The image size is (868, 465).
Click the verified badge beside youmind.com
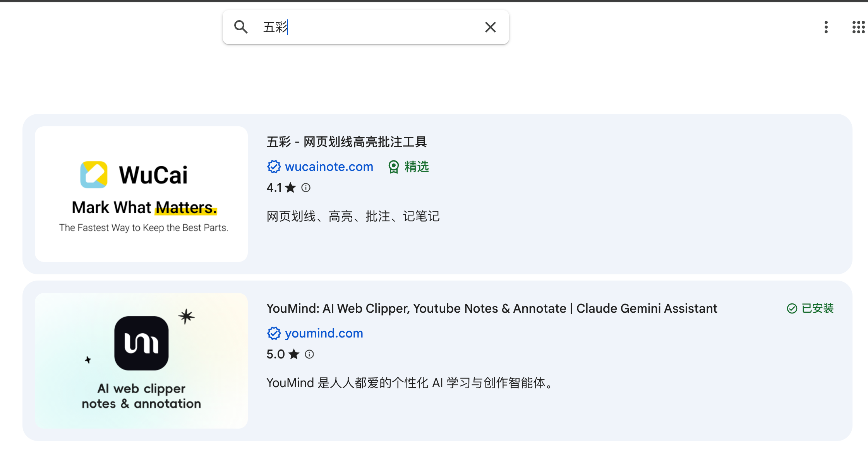tap(274, 333)
